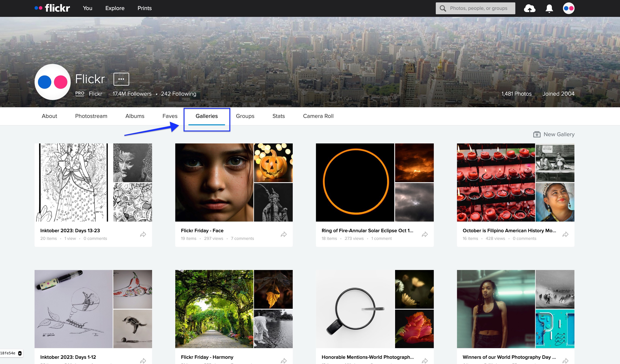
Task: Open the Prints menu
Action: 144,8
